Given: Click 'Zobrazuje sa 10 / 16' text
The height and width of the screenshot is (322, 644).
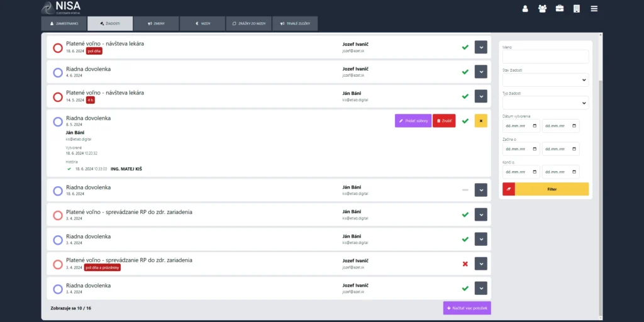Looking at the screenshot, I should coord(70,308).
